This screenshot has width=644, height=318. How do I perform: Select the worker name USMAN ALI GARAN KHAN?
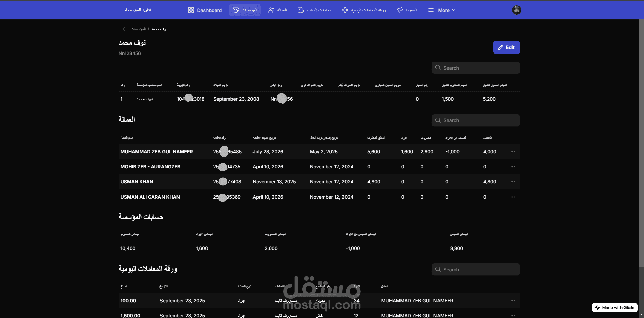point(150,197)
